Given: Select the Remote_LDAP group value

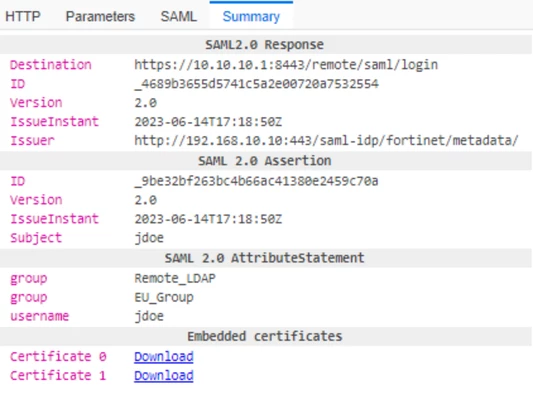Looking at the screenshot, I should point(175,278).
